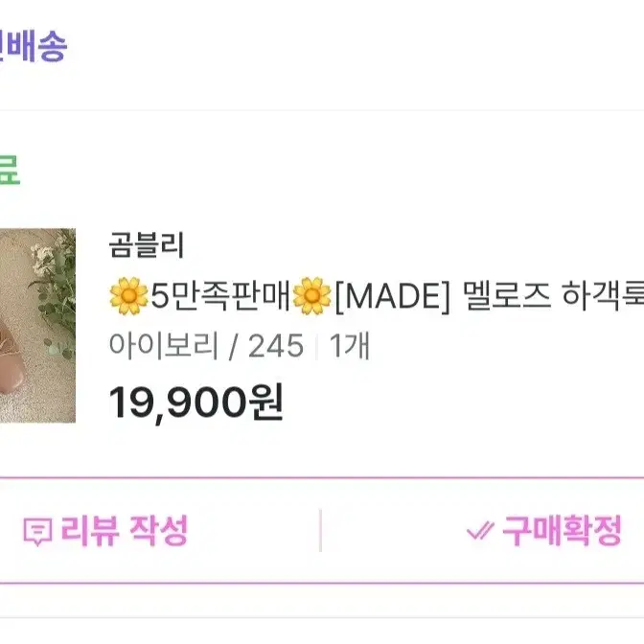The image size is (644, 644).
Task: Click the second sunflower emoji before [MADE]
Action: (311, 296)
